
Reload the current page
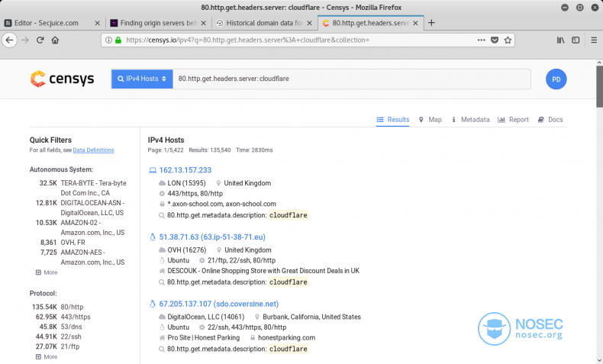pyautogui.click(x=40, y=40)
